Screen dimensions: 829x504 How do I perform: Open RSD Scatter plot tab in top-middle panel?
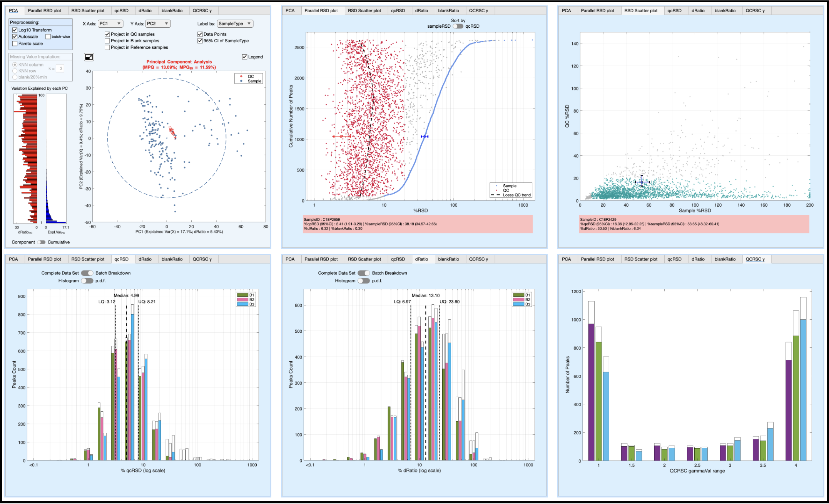click(364, 11)
